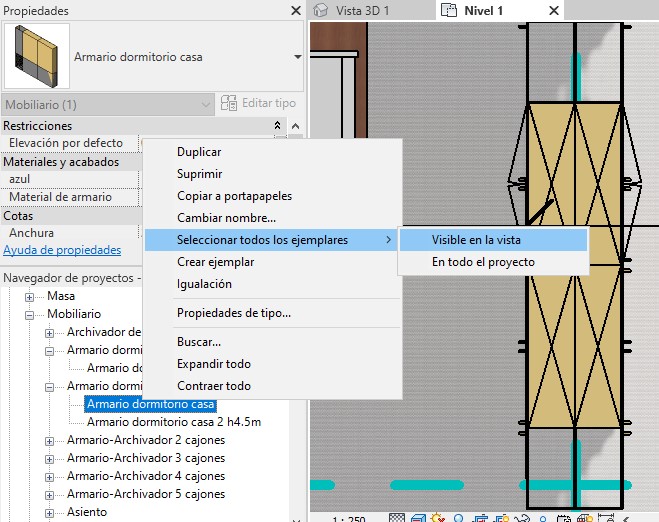Open Propiedades de tipo... from context menu
This screenshot has height=522, width=659.
233,313
